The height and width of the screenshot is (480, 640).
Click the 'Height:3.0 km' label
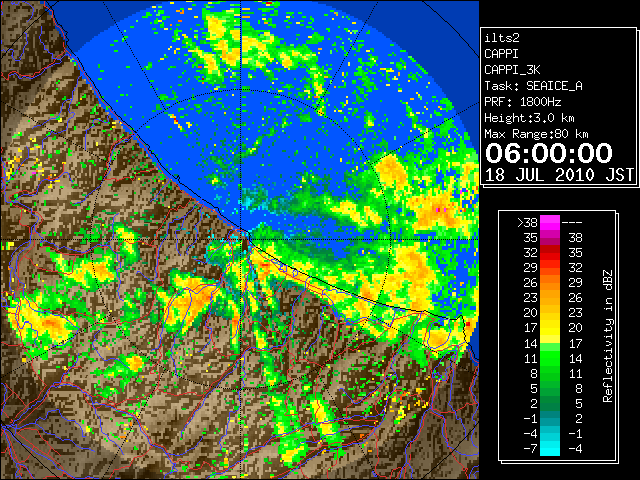tap(529, 118)
